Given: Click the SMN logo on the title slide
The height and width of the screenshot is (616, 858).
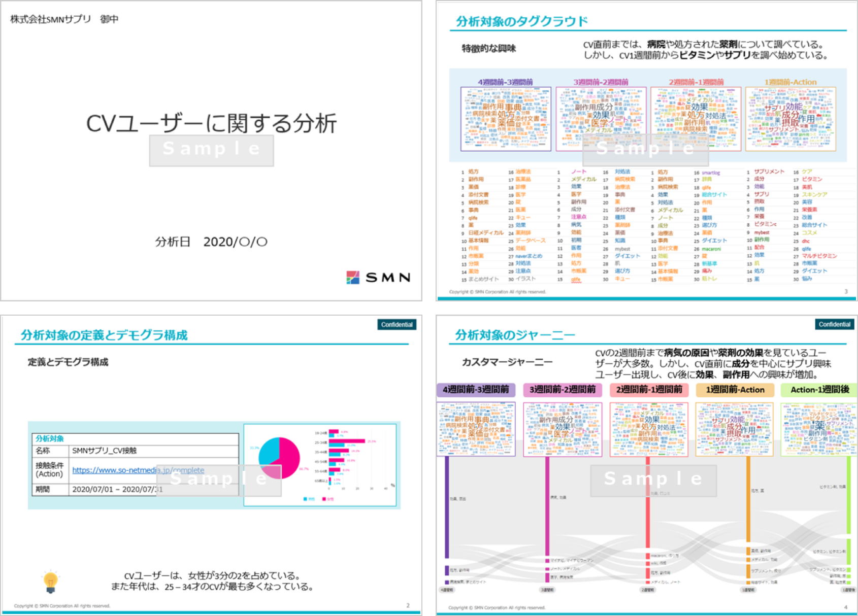Looking at the screenshot, I should coord(378,277).
